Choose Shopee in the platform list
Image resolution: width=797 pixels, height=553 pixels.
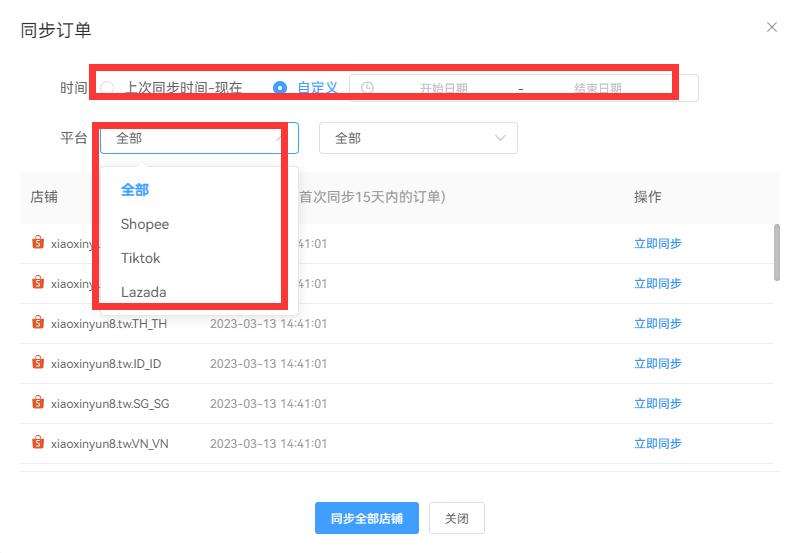(145, 224)
